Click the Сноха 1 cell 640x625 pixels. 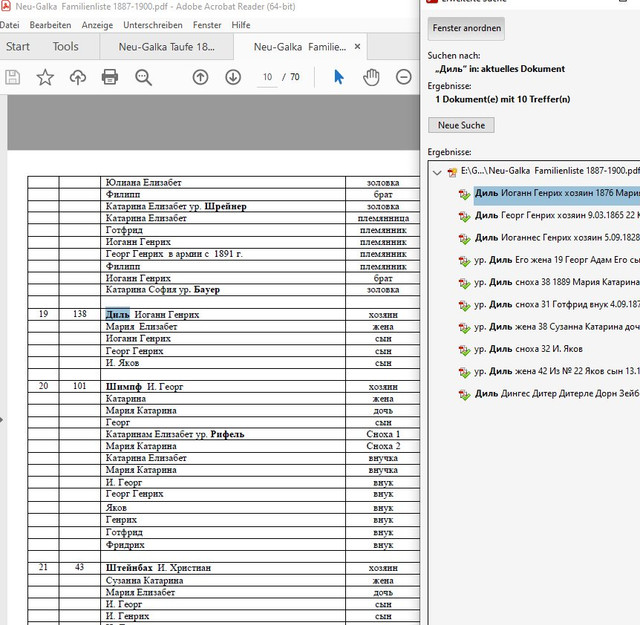coord(383,434)
